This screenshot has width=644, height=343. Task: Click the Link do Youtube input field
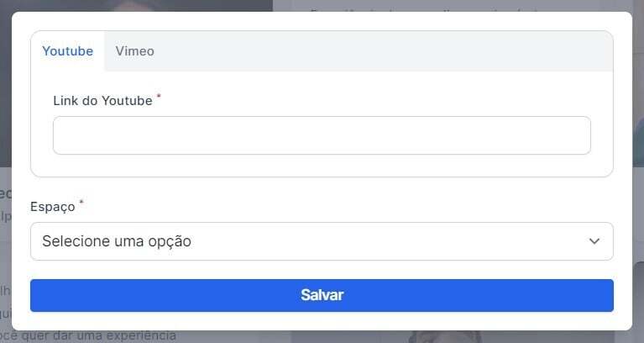tap(322, 135)
